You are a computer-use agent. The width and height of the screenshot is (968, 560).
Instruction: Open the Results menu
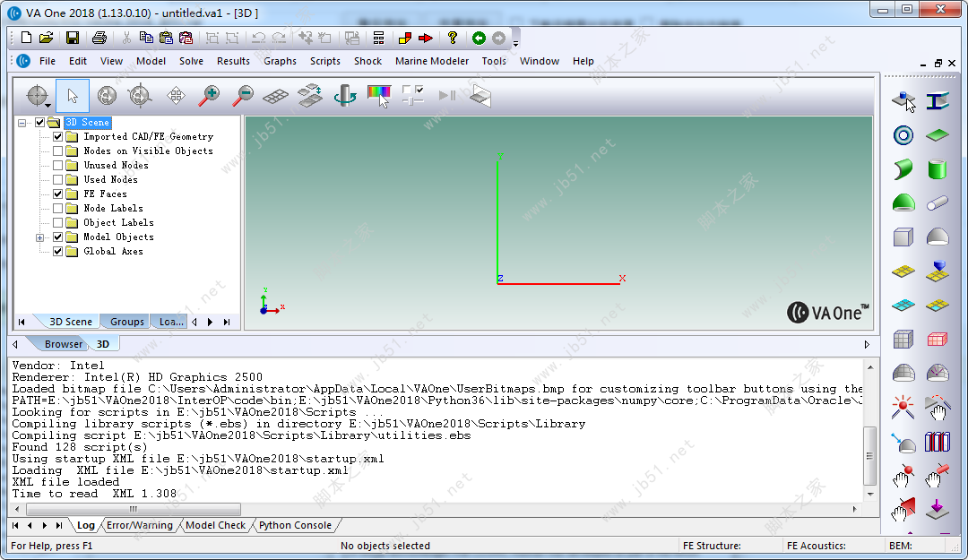tap(233, 61)
